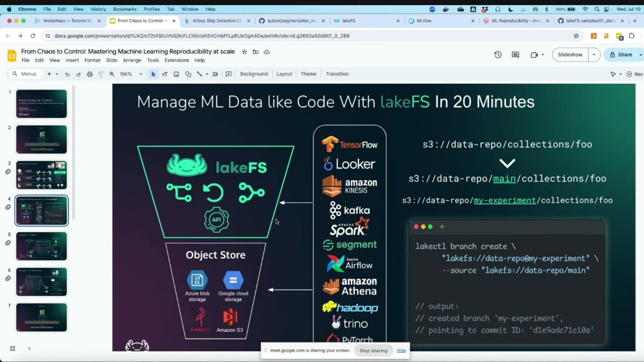The image size is (644, 362).
Task: Open the Wi-Fi menu bar icon
Action: 585,9
